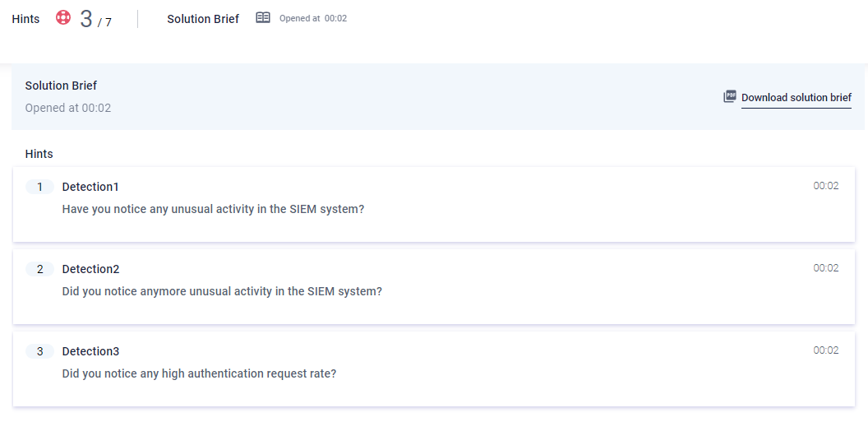The height and width of the screenshot is (422, 868).
Task: Click hint number badge 2
Action: [x=39, y=269]
